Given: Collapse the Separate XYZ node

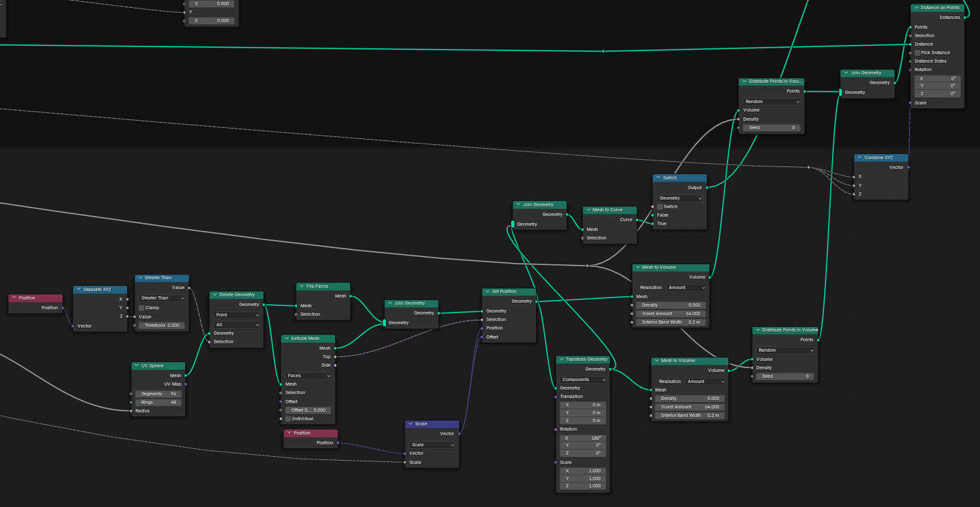Looking at the screenshot, I should (78, 289).
